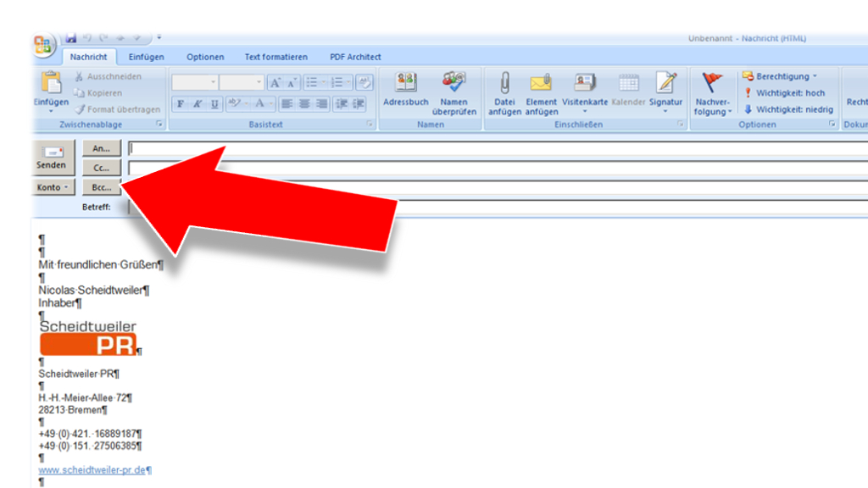Click the An... recipient button
Viewport: 868px width, 488px height.
(102, 148)
